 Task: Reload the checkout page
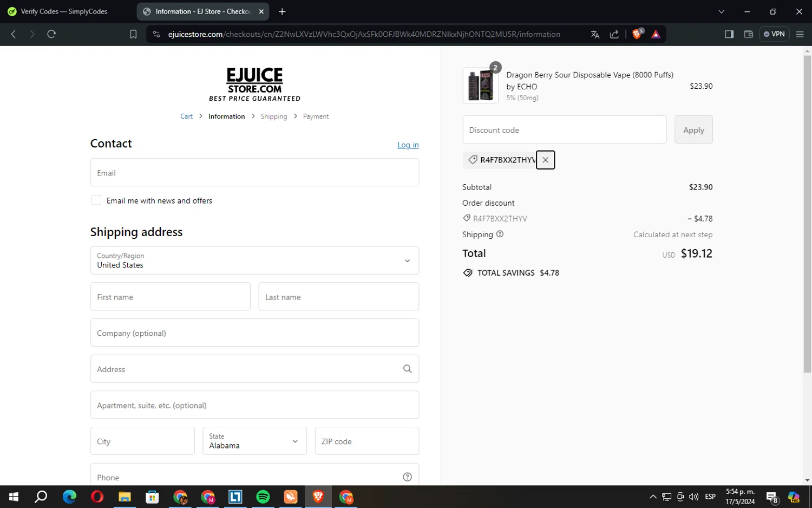(x=51, y=34)
